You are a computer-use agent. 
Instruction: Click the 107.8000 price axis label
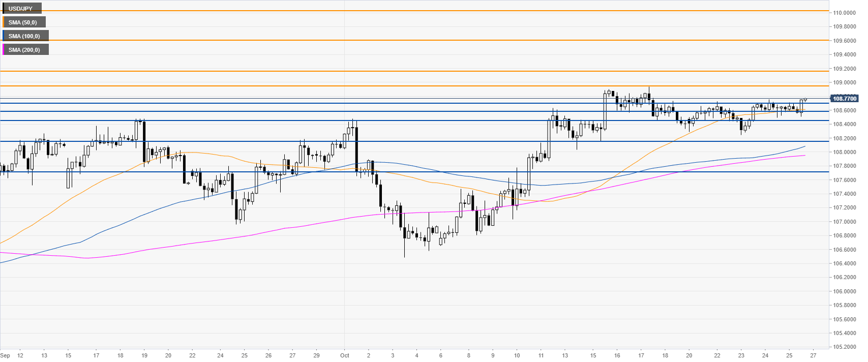(844, 166)
